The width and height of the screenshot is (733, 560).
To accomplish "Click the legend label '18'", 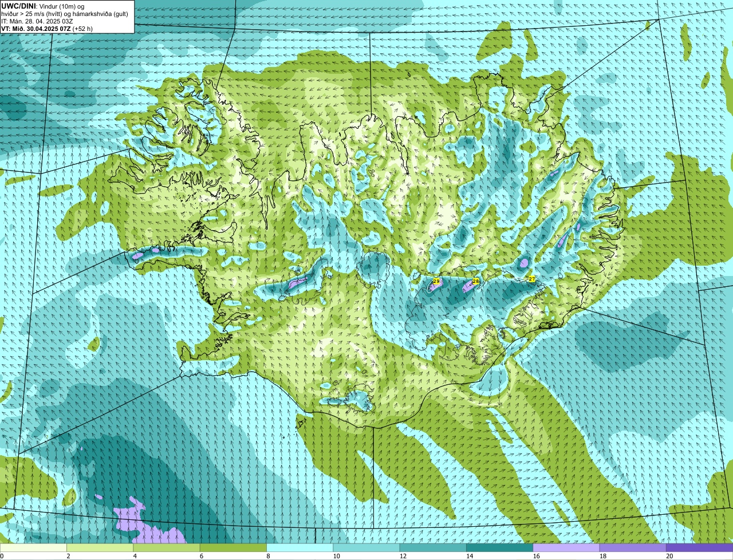I will tap(602, 556).
